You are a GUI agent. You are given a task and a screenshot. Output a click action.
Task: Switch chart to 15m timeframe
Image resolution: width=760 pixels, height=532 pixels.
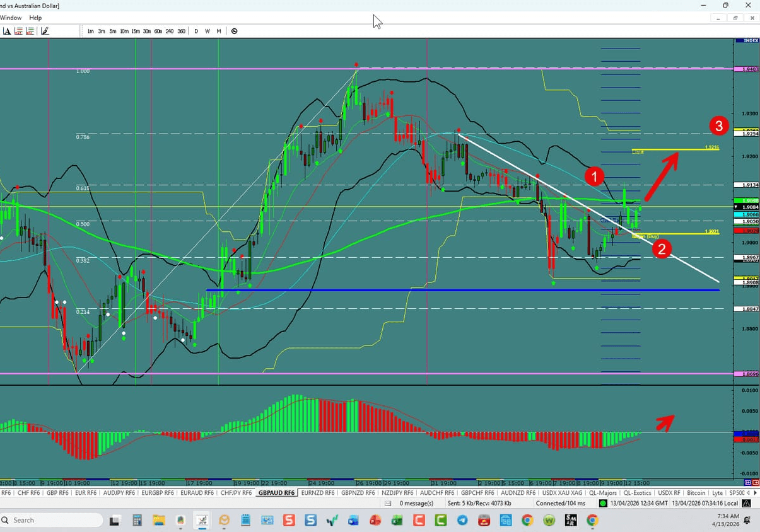pos(136,31)
